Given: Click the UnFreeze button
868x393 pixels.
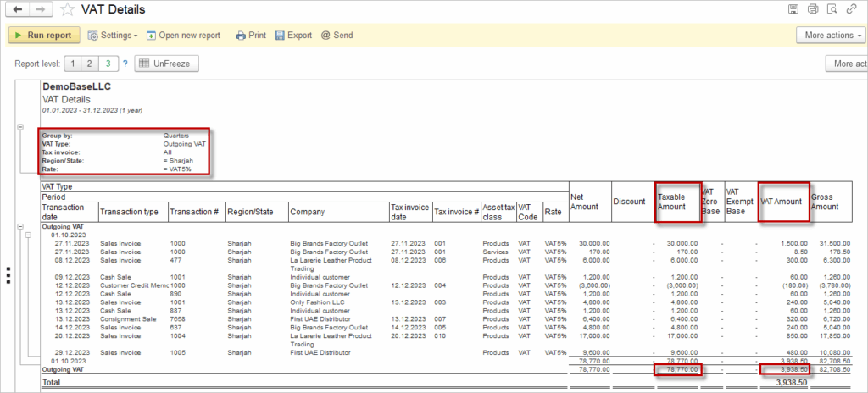Looking at the screenshot, I should [168, 64].
